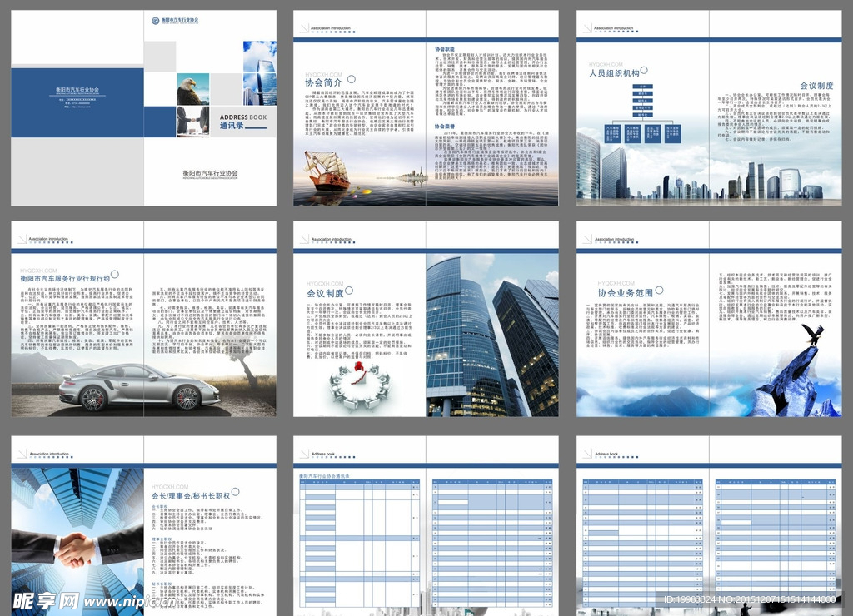Select the 会长/理事会/秘书长职权 heading
Screen dimensions: 853x616
tap(196, 495)
